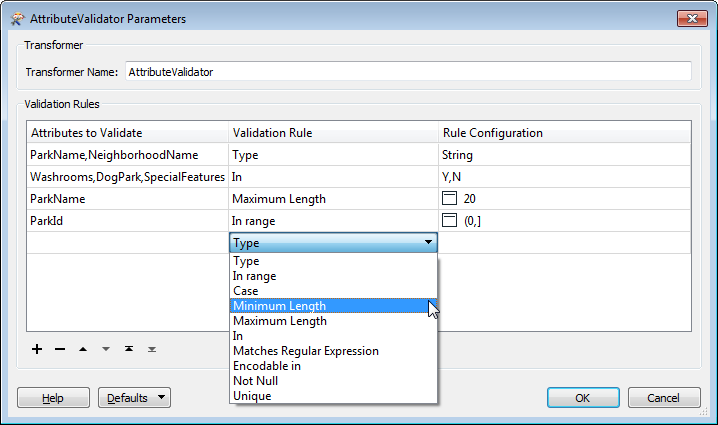Click the move to bottom icon

click(x=152, y=349)
